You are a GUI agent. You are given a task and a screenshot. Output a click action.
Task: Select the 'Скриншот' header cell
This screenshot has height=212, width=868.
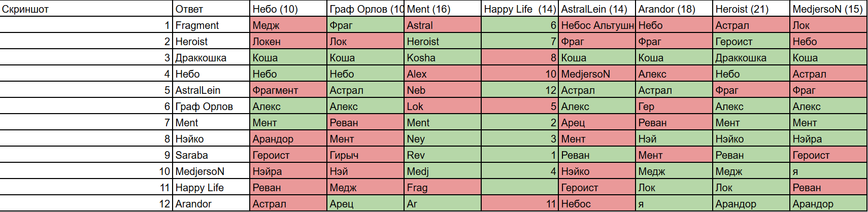click(x=86, y=9)
